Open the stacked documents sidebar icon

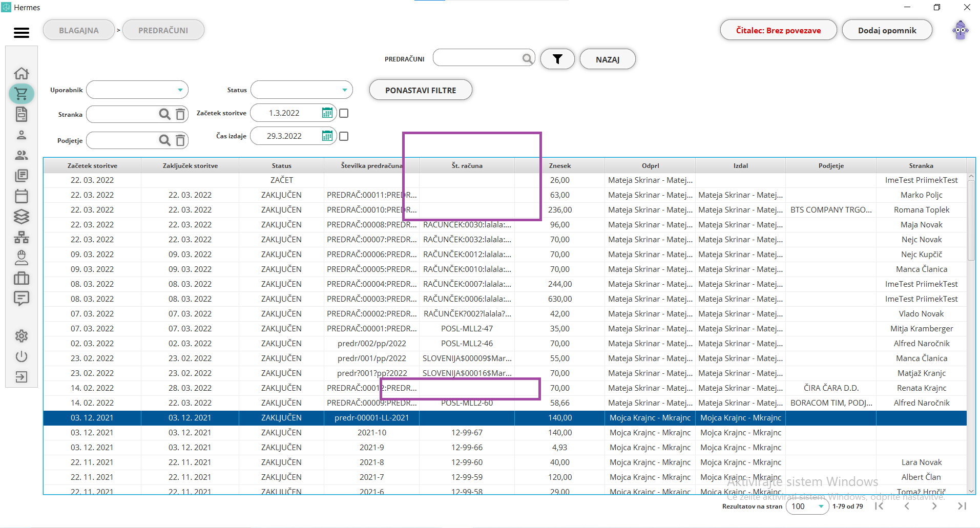click(22, 176)
